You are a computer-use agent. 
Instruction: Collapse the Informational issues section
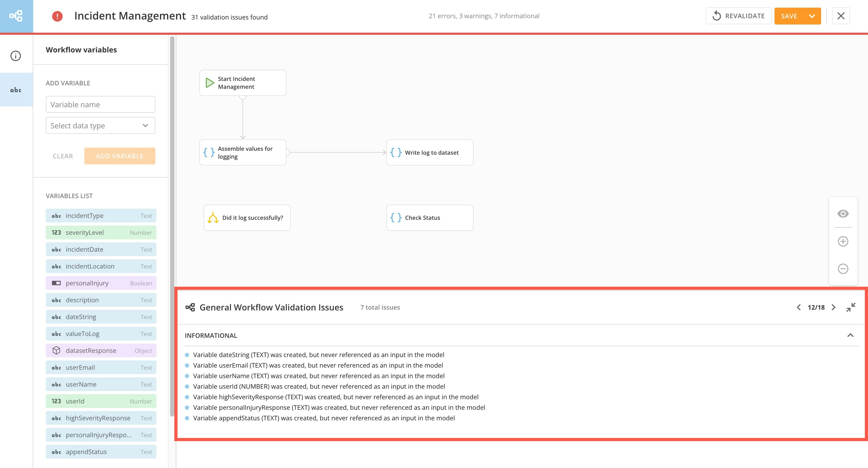coord(850,335)
